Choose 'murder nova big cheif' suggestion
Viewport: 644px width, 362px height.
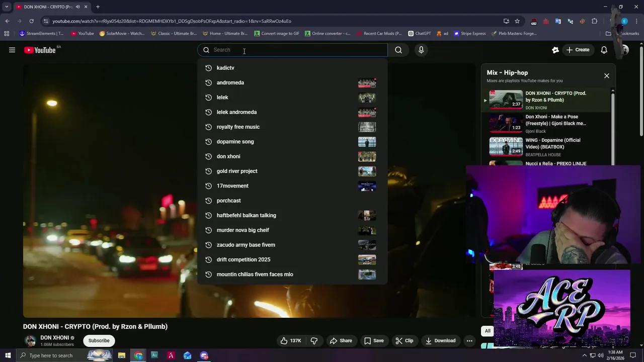[292, 230]
